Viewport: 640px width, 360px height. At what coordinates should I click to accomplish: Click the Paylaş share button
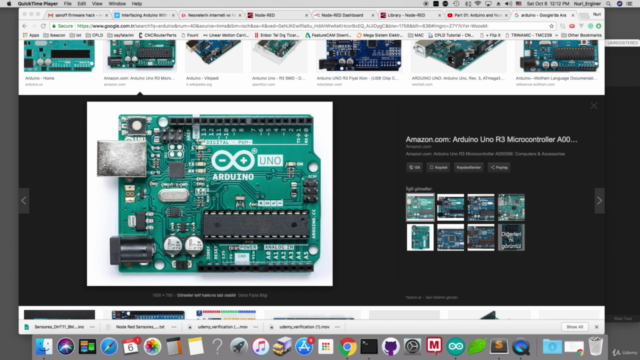[x=499, y=167]
